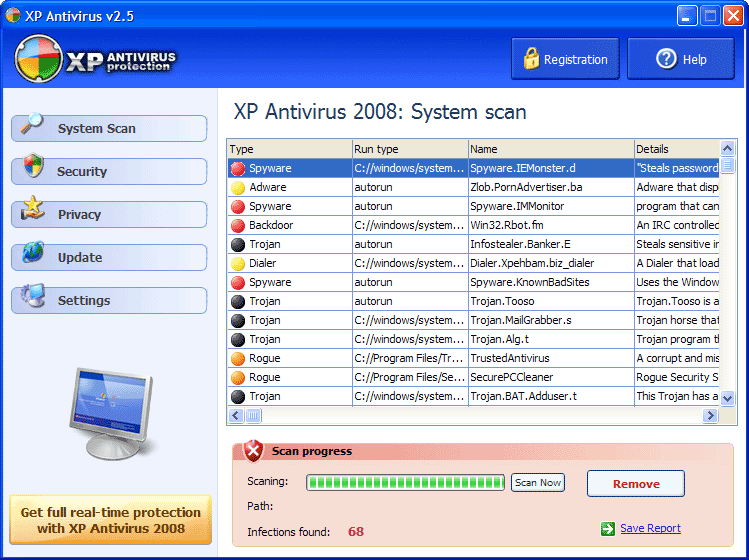Click yellow dot of the Dialer row

(x=238, y=264)
